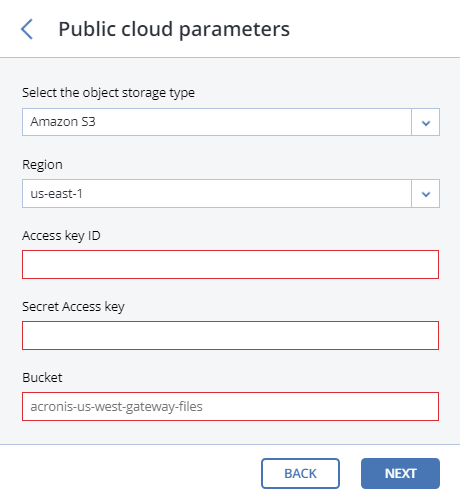This screenshot has height=501, width=460.
Task: Click the Region label
Action: (x=42, y=165)
